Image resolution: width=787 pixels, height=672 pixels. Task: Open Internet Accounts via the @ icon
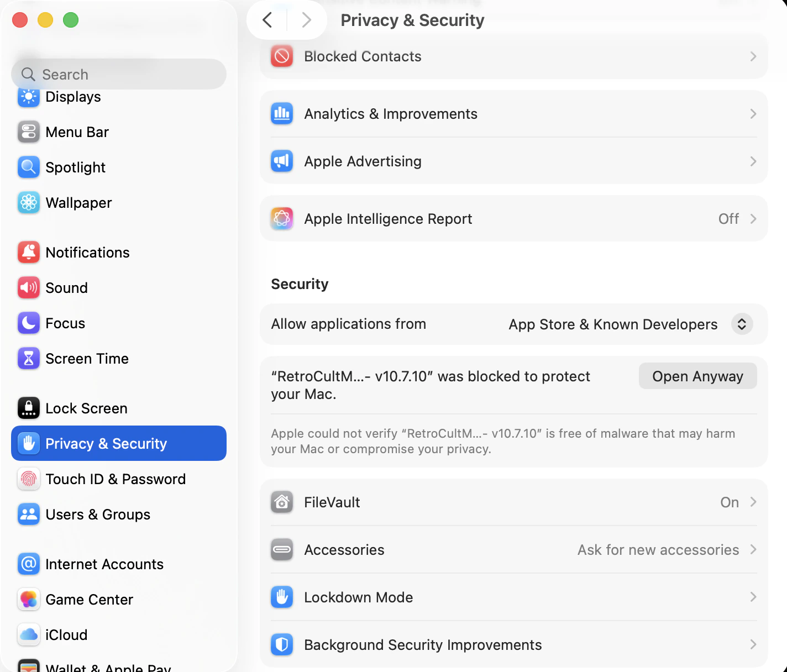point(29,564)
